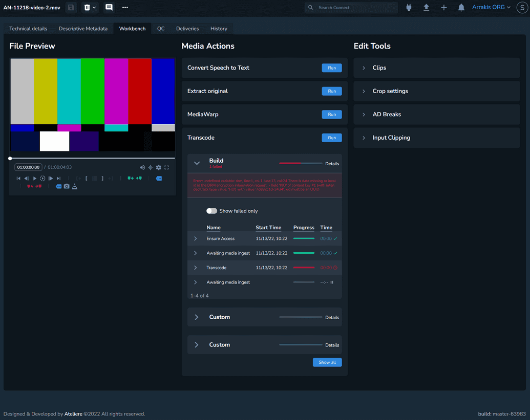The width and height of the screenshot is (530, 420).
Task: Click blue tag icon beside camera icon
Action: tap(58, 186)
